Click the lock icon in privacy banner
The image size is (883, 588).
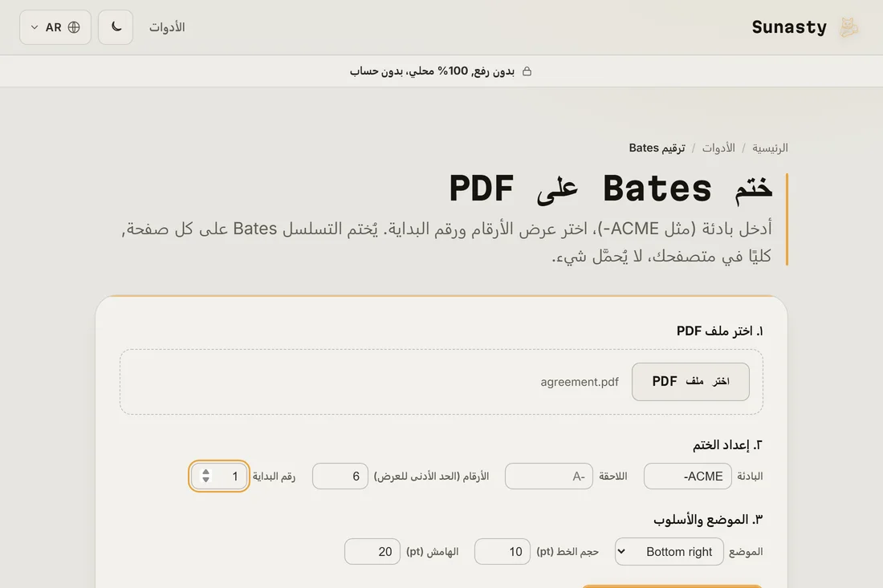(x=527, y=71)
